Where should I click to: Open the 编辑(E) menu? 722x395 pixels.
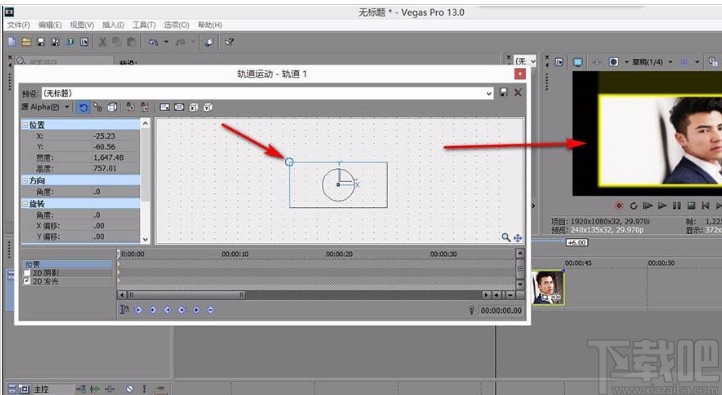click(x=50, y=25)
